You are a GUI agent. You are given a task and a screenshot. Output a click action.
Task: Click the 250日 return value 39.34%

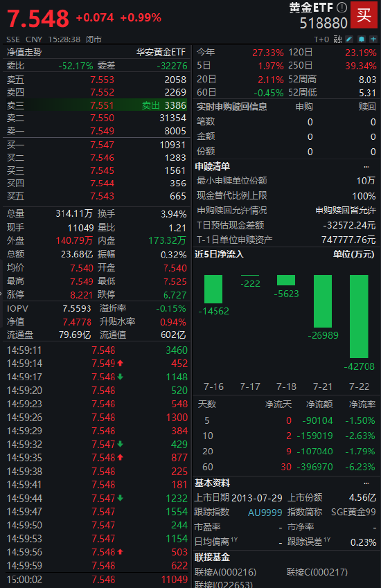361,66
